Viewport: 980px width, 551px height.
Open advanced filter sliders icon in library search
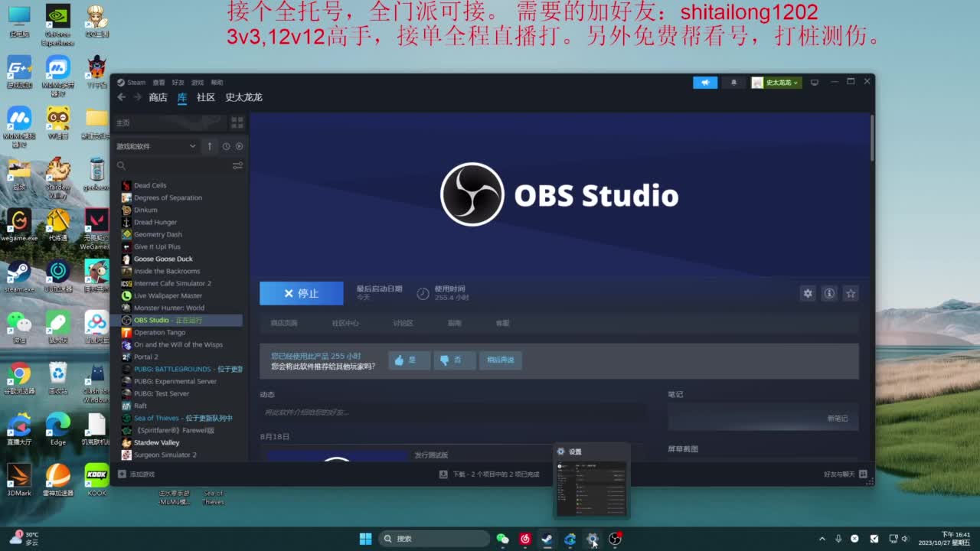pyautogui.click(x=237, y=165)
